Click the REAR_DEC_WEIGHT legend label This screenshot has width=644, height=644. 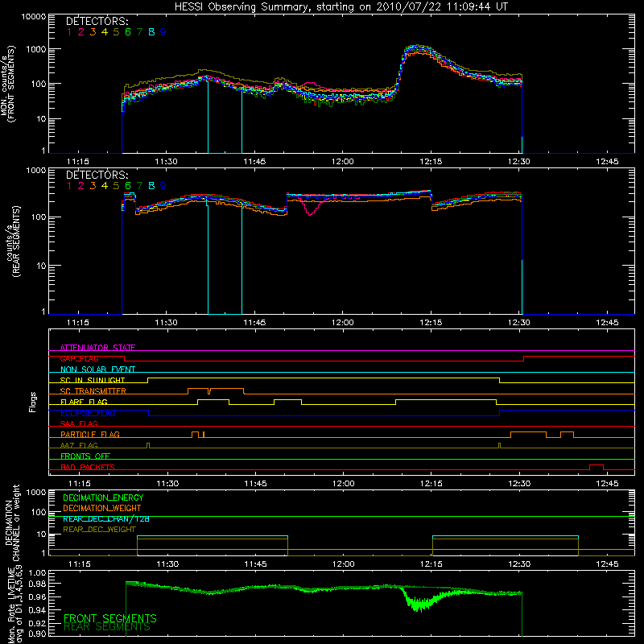click(99, 530)
